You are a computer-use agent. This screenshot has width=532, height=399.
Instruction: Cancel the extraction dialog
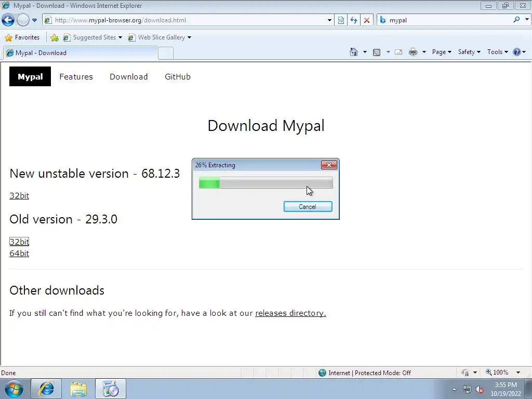(308, 207)
